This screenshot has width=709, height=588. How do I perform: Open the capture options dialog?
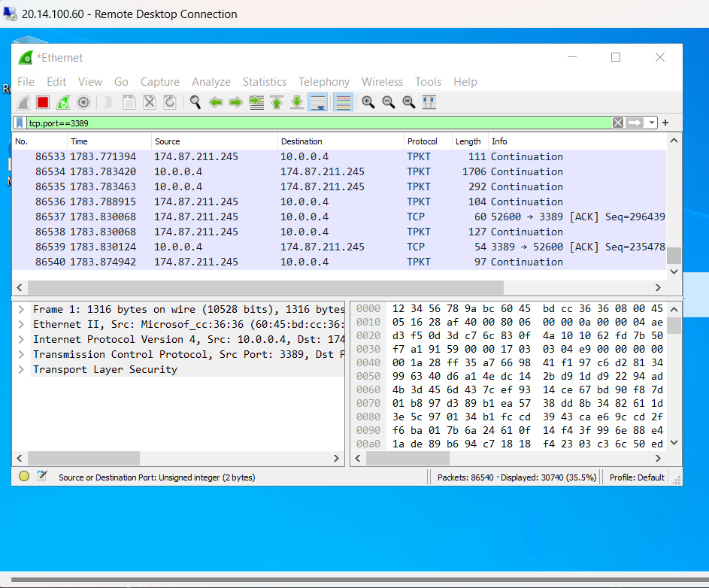(x=83, y=102)
